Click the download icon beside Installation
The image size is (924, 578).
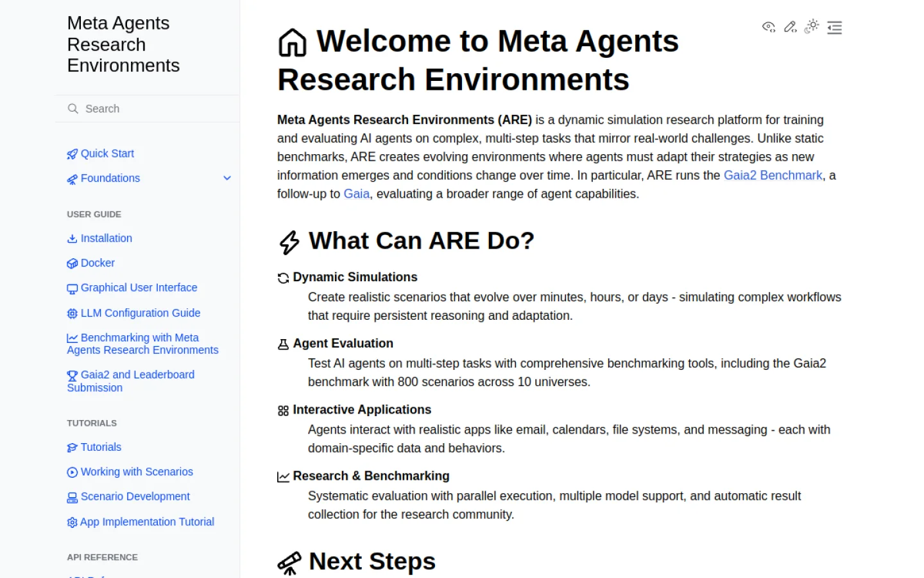[73, 238]
